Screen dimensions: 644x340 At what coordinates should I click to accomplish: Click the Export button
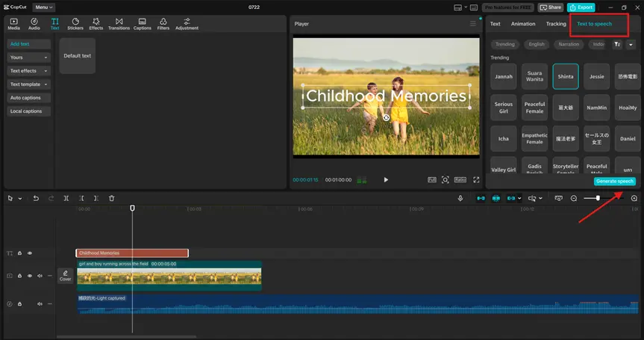click(x=581, y=7)
